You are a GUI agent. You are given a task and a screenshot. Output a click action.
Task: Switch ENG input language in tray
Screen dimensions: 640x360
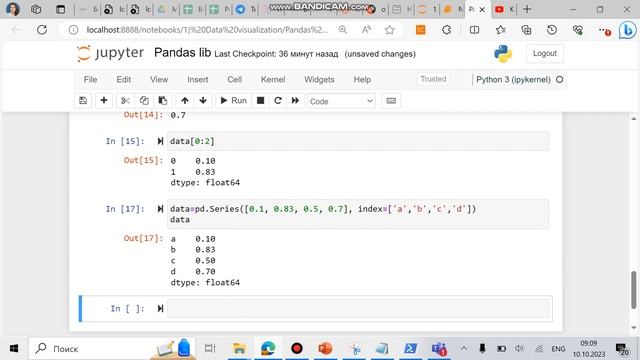coord(558,349)
